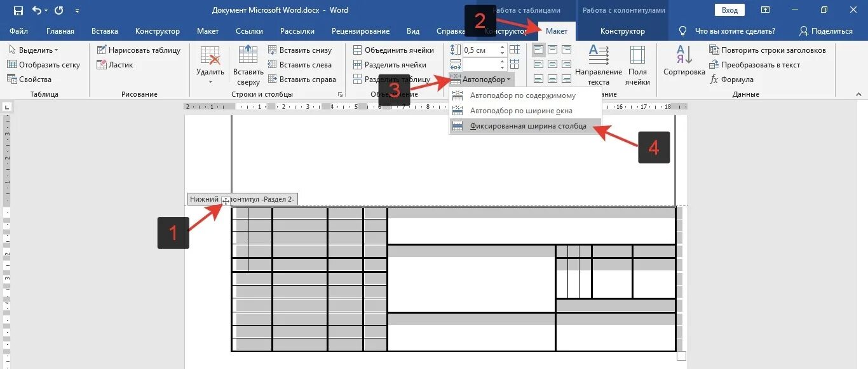Viewport: 868px width, 369px height.
Task: Click the Undo arrow icon
Action: tap(36, 11)
